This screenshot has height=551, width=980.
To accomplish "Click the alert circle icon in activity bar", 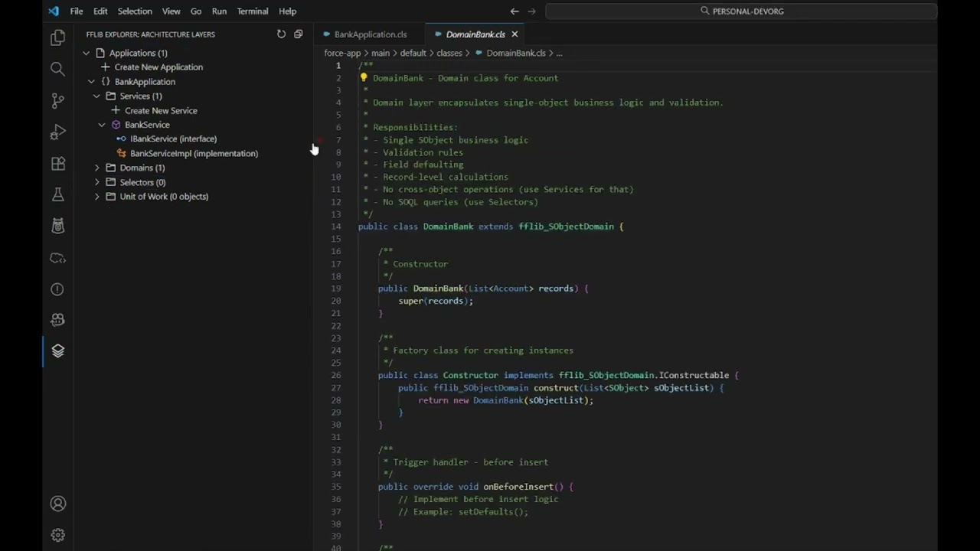I will pyautogui.click(x=57, y=289).
